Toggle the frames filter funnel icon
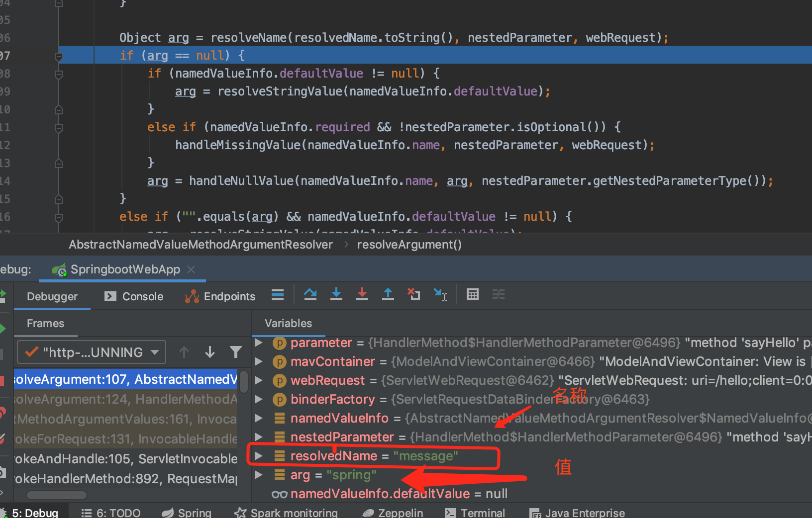812x518 pixels. (236, 352)
